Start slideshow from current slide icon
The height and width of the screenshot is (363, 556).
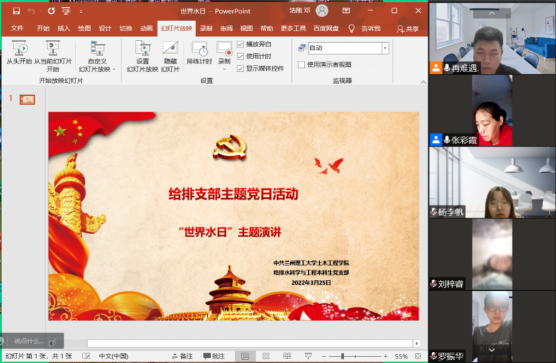click(x=52, y=48)
